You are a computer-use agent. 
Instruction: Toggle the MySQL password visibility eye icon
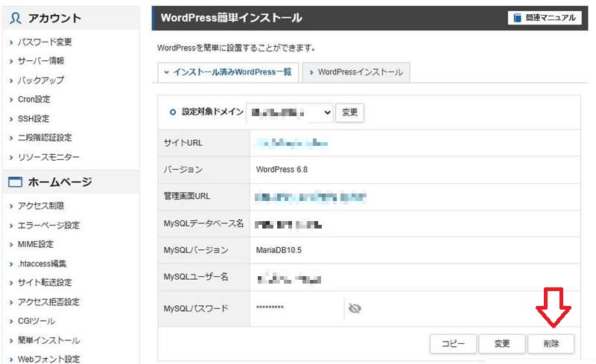355,308
